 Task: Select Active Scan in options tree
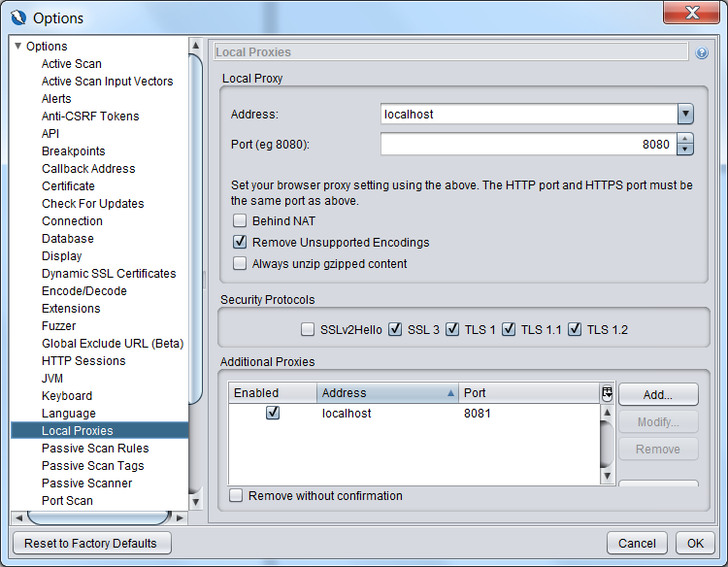pos(72,64)
